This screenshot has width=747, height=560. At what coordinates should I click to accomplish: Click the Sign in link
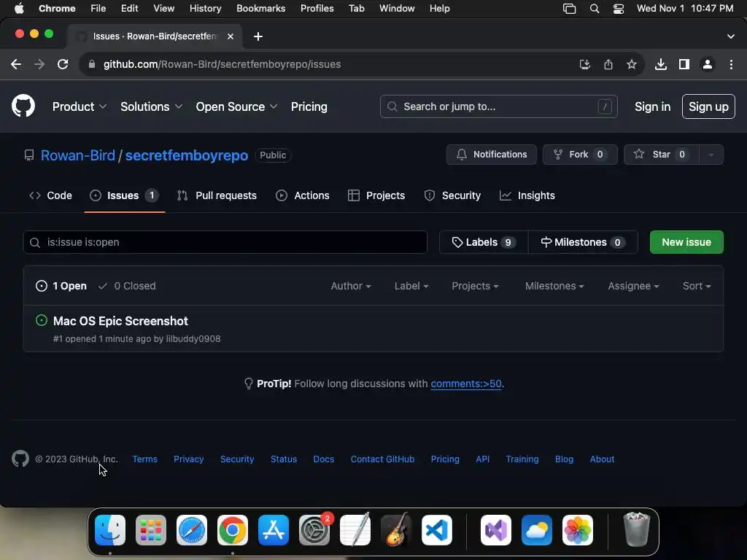(x=652, y=106)
